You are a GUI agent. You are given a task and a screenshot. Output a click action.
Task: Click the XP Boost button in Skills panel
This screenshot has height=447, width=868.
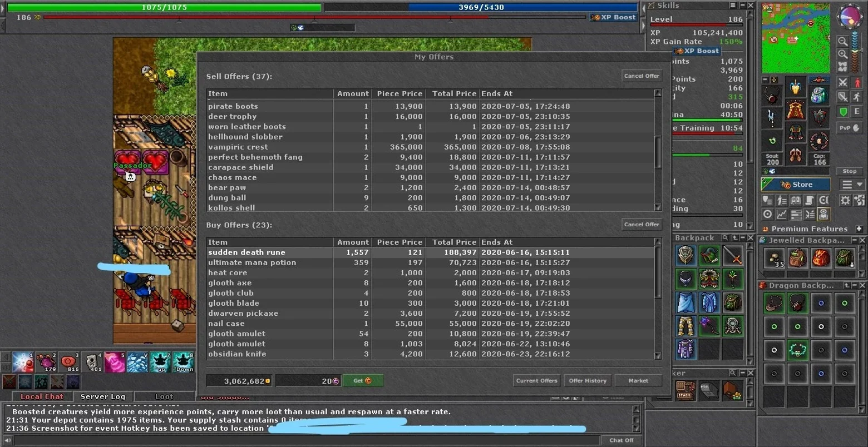(x=696, y=51)
